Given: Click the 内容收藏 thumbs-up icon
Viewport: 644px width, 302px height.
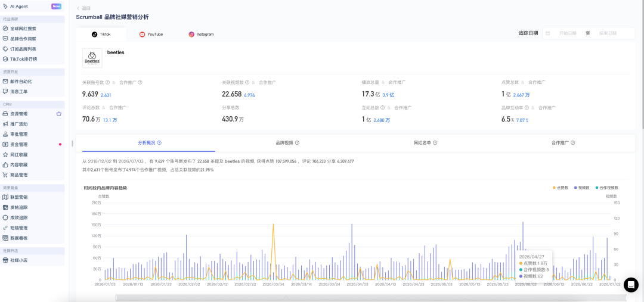Looking at the screenshot, I should 5,164.
